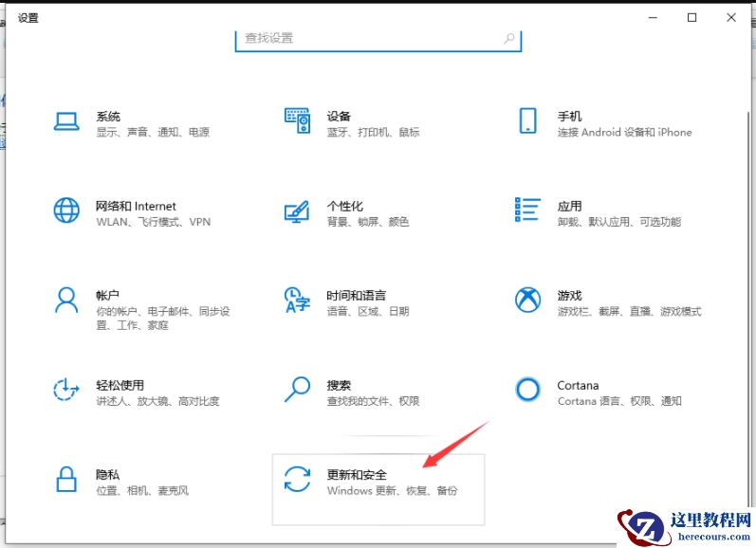Screen dimensions: 756x548
Task: Select the 轻松使用 heading
Action: (120, 385)
